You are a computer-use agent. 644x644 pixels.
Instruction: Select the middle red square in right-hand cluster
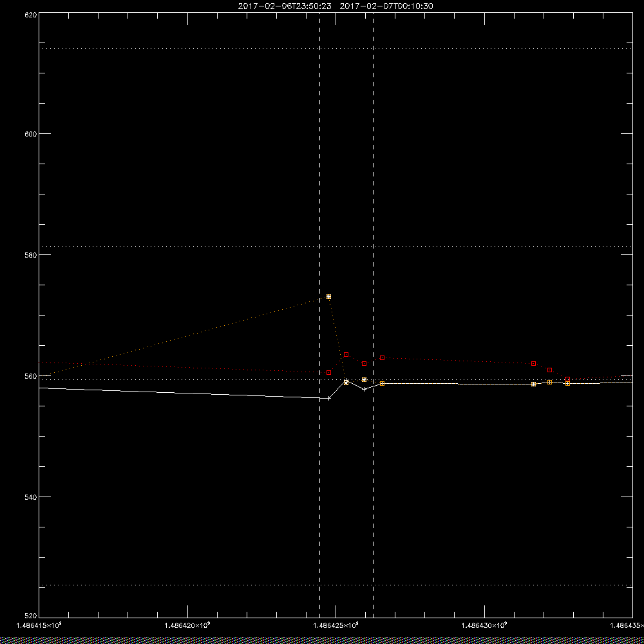(x=549, y=370)
